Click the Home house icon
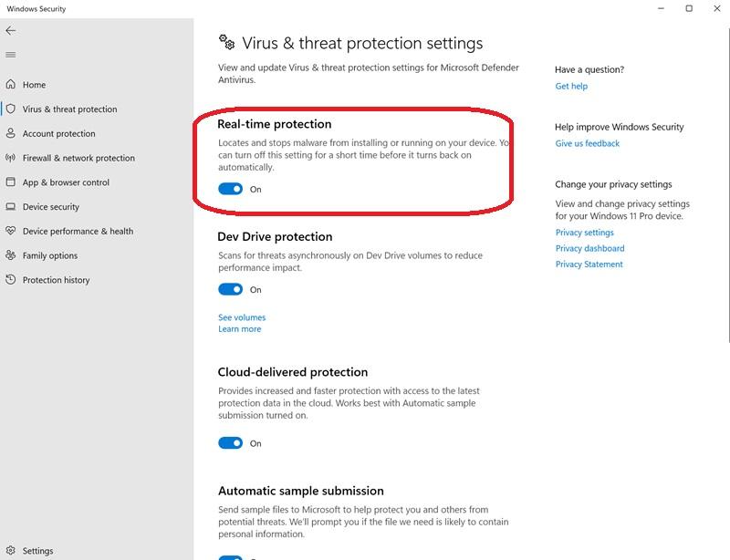The height and width of the screenshot is (560, 730). pos(11,85)
